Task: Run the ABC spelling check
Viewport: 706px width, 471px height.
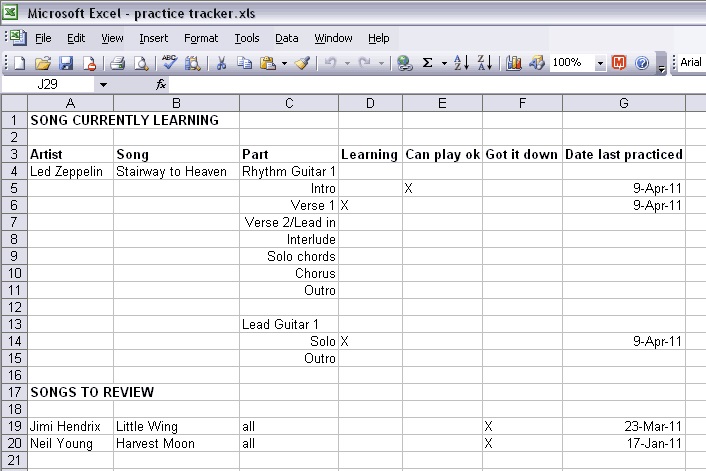Action: (x=169, y=63)
